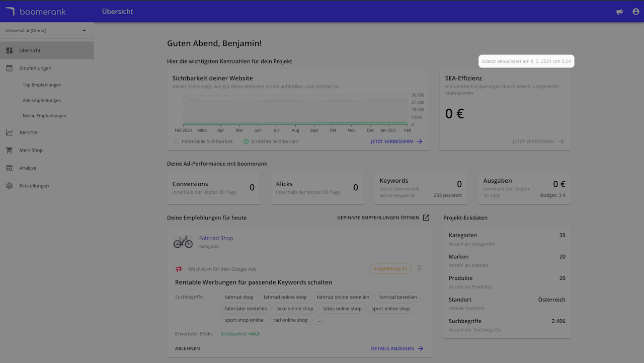Open the user account profile icon
The height and width of the screenshot is (363, 644).
coord(635,12)
